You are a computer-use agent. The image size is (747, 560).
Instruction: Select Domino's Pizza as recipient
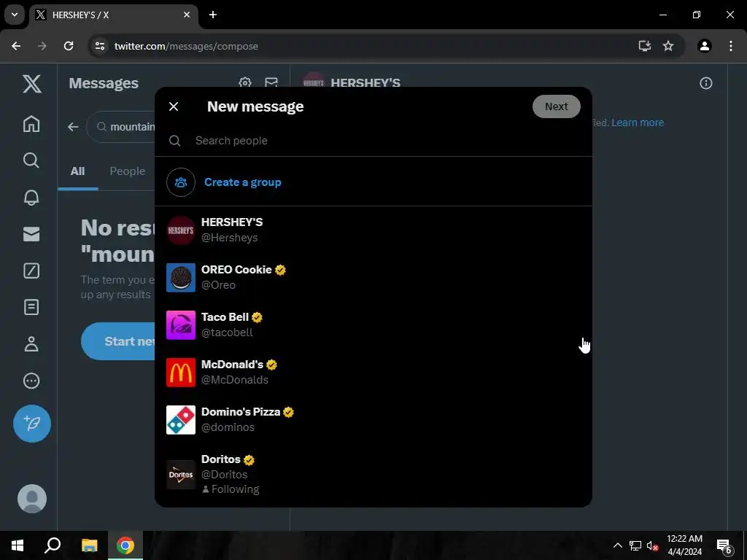coord(373,419)
